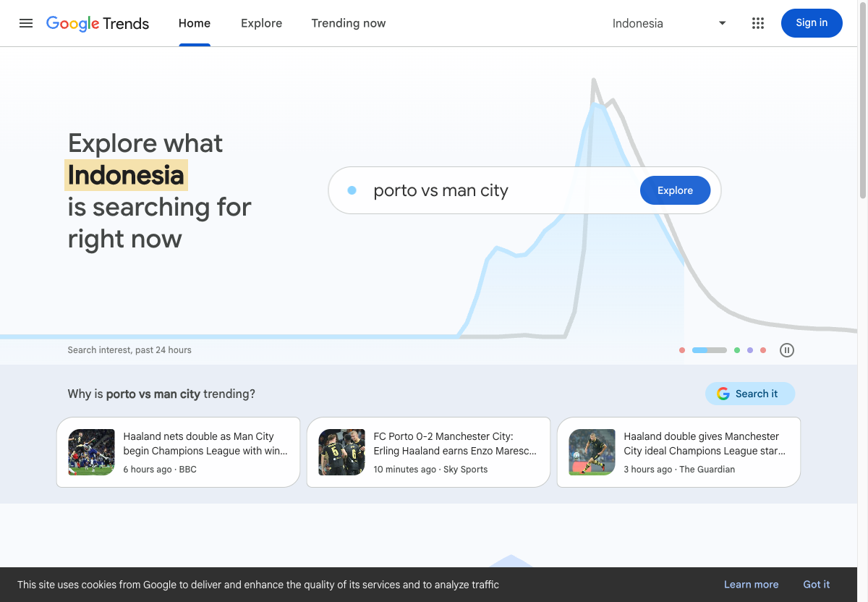Click the 'Why is porto vs man city trending?' text

click(x=161, y=394)
